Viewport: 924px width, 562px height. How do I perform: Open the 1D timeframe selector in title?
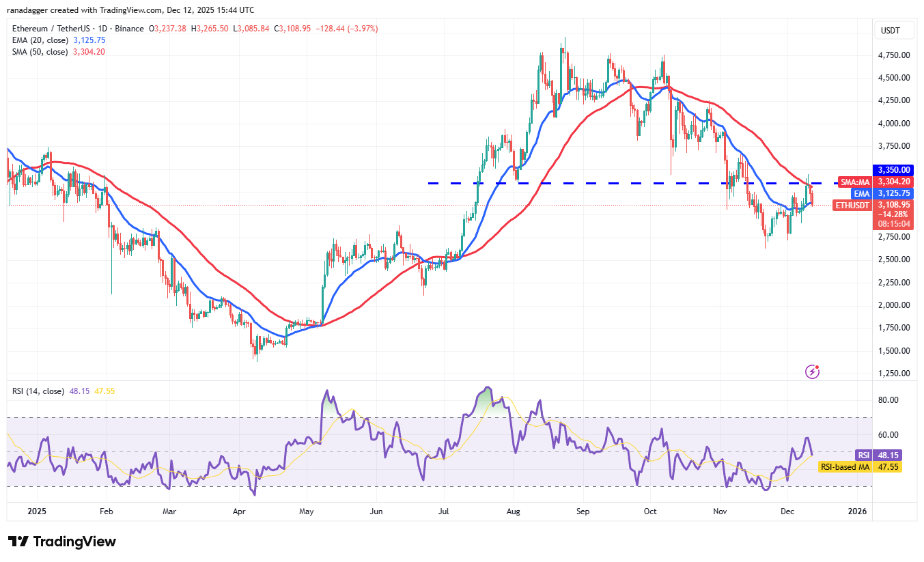click(101, 29)
